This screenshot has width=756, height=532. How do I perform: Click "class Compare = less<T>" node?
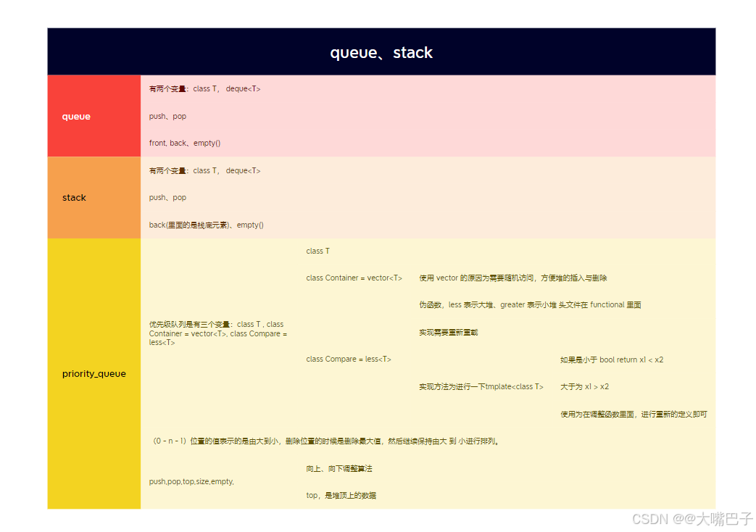coord(348,359)
